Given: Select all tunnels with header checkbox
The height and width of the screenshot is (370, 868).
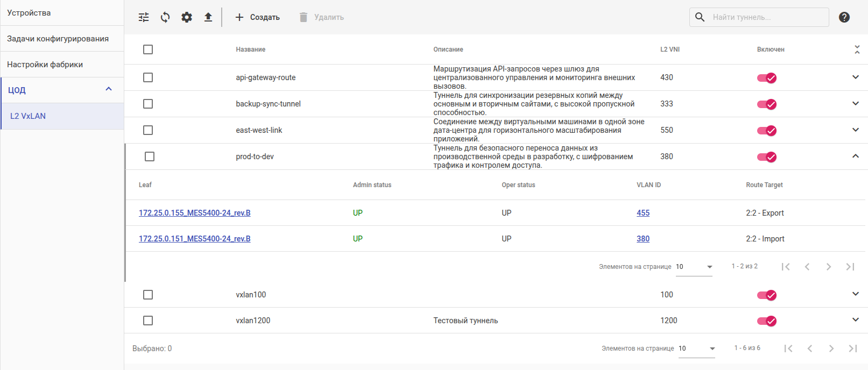Looking at the screenshot, I should 148,49.
